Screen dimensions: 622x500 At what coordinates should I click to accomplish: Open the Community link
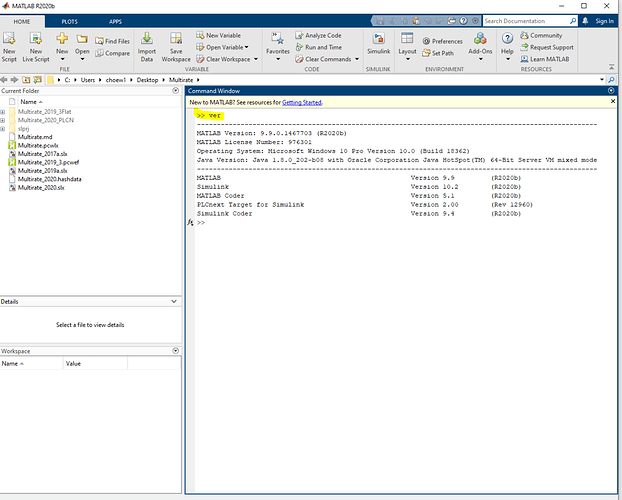point(541,35)
